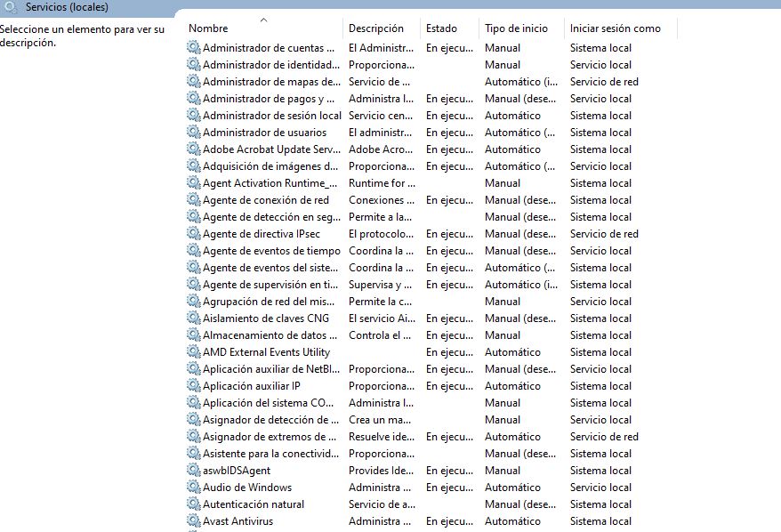This screenshot has height=532, width=781.
Task: Click the gear icon of Agente de supervisión
Action: pos(193,285)
